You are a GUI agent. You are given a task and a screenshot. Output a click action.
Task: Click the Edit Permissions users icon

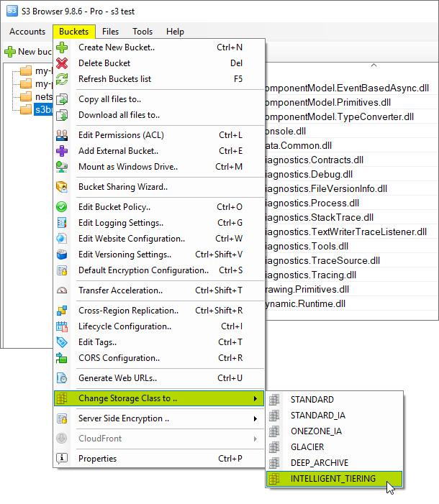pyautogui.click(x=62, y=135)
